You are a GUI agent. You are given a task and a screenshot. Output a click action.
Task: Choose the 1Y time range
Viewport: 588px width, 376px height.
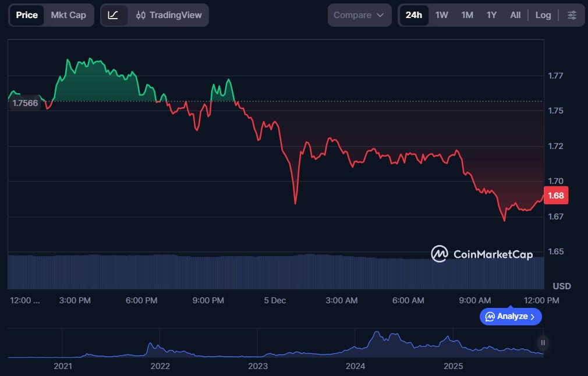[x=491, y=15]
